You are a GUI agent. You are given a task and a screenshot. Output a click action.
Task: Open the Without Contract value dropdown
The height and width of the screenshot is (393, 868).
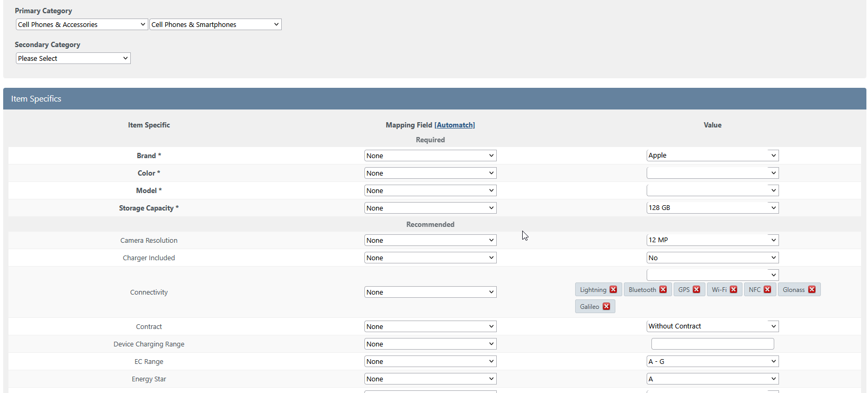712,326
